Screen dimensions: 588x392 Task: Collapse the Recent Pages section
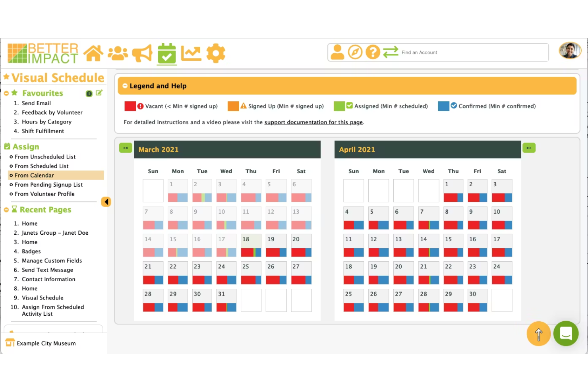pos(6,210)
